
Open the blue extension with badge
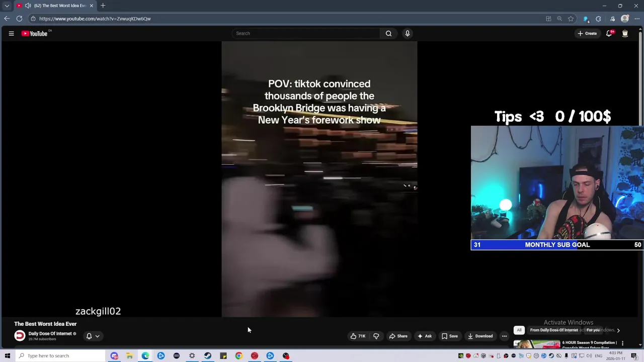(x=586, y=19)
